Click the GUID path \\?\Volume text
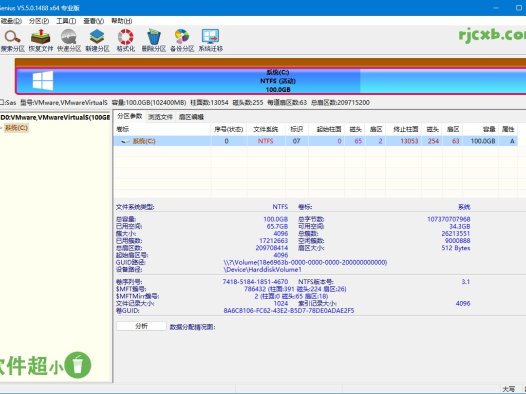 (x=305, y=262)
